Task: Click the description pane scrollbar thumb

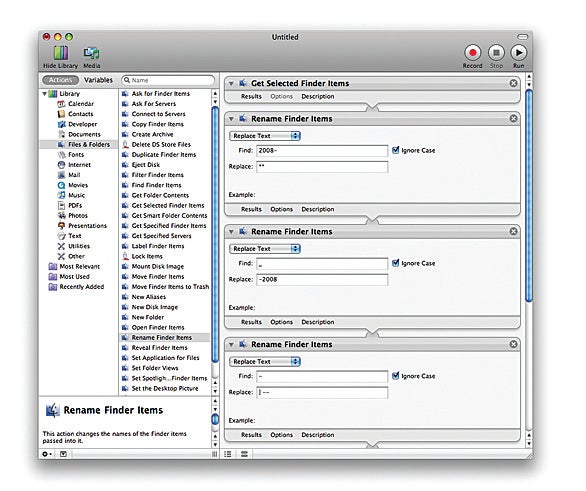Action: [x=215, y=419]
